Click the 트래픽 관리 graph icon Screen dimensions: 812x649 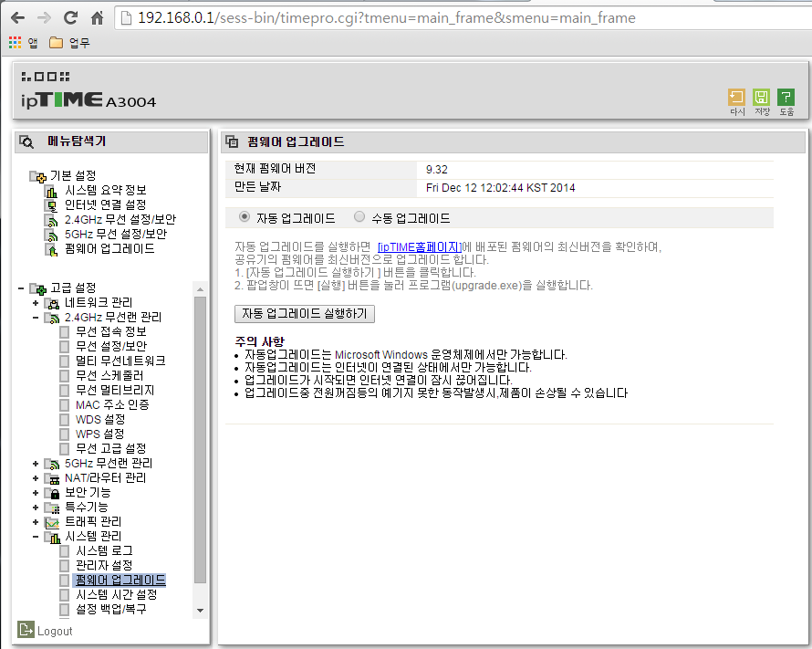[52, 522]
